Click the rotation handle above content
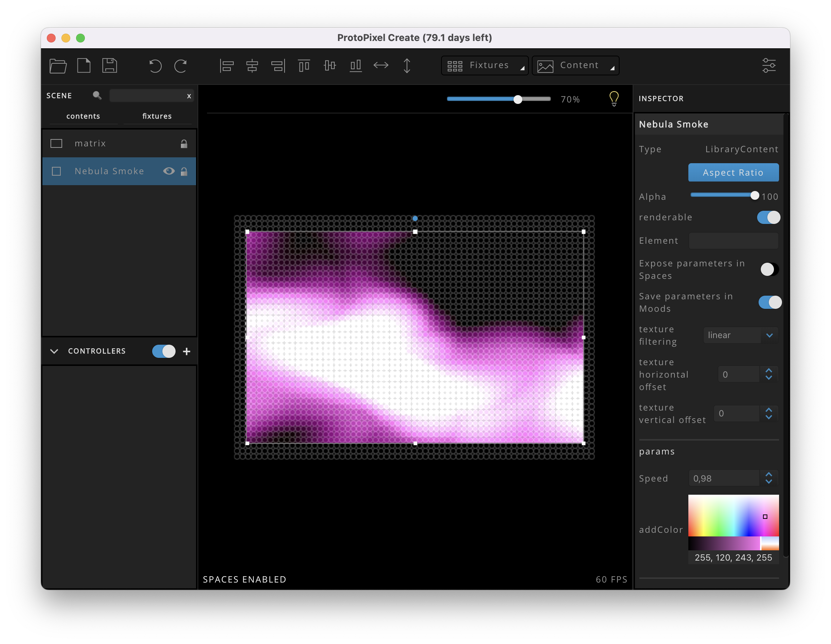Viewport: 831px width, 644px height. point(415,218)
